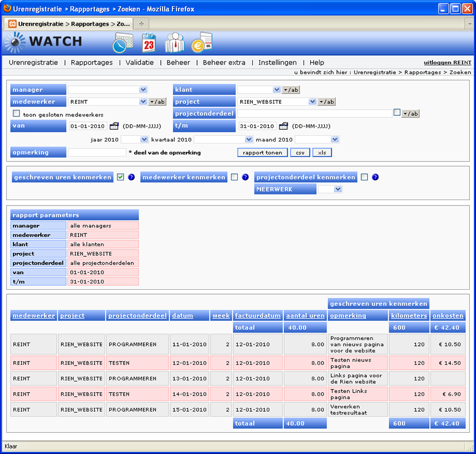This screenshot has width=476, height=454.
Task: Sort by the projectonderdeel column header
Action: tap(138, 315)
